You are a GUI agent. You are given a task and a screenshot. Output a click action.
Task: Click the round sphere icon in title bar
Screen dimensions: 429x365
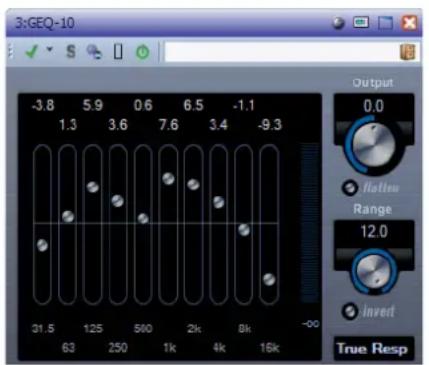(x=339, y=23)
